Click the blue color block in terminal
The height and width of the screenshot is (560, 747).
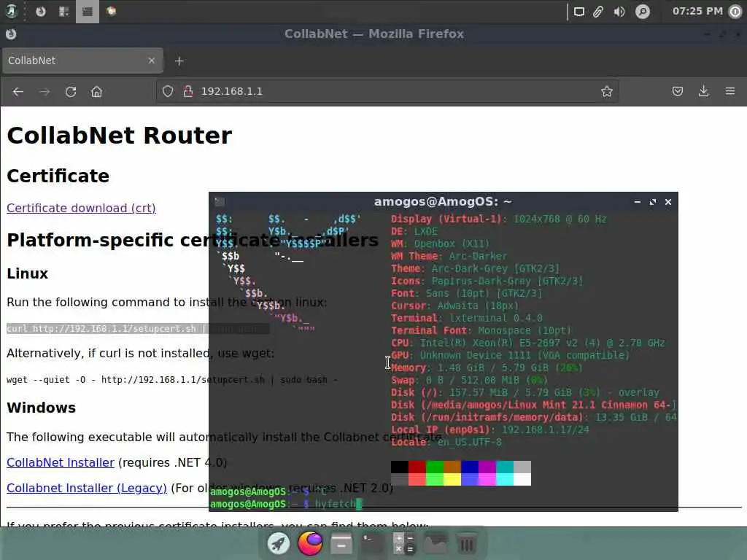470,467
